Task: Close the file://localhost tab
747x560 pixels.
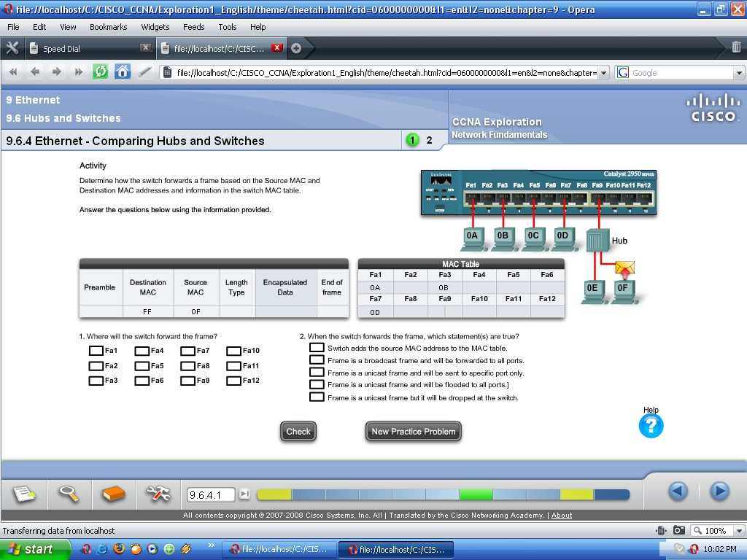Action: [276, 47]
